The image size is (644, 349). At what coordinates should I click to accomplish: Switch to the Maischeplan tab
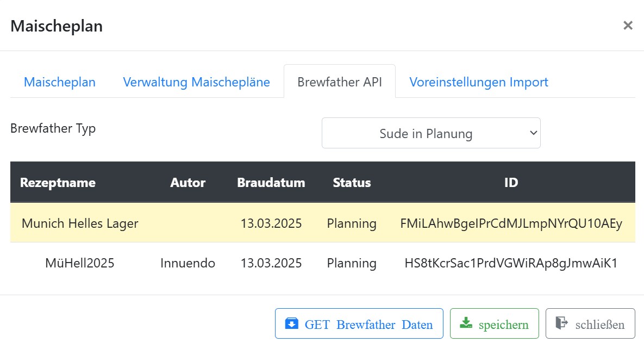tap(60, 82)
